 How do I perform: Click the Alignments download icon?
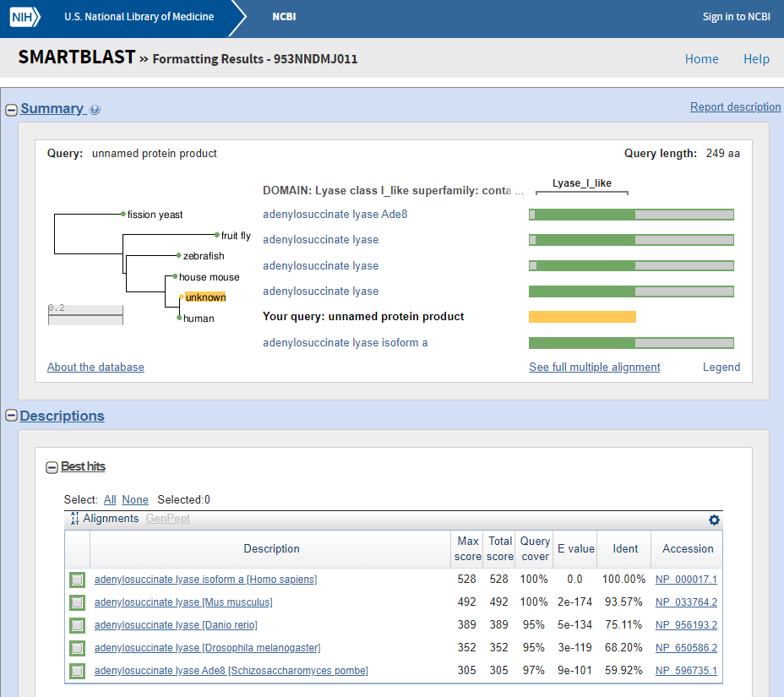pyautogui.click(x=74, y=519)
